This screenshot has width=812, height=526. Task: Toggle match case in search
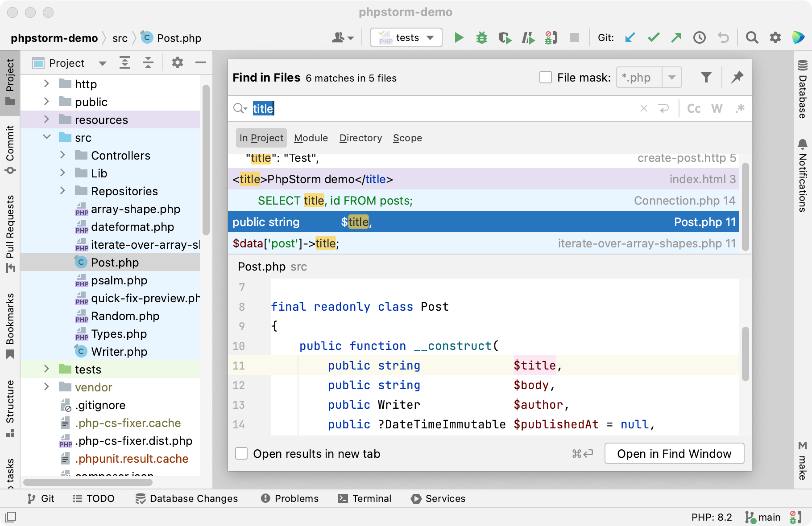pyautogui.click(x=693, y=108)
